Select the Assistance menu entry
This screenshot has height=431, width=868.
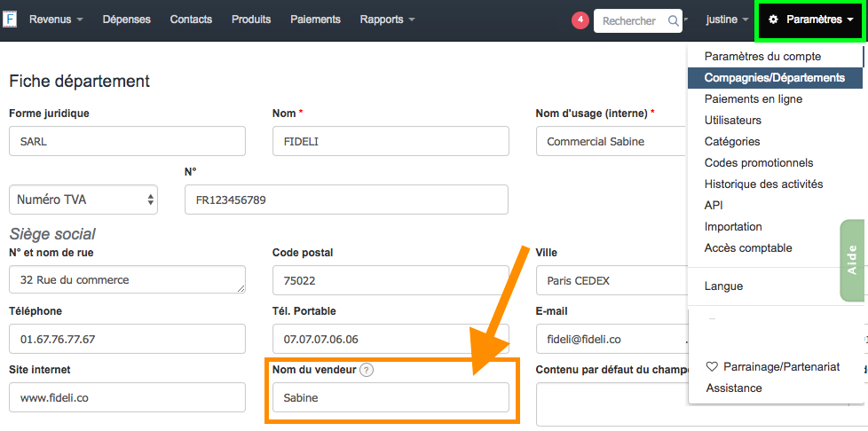click(734, 388)
